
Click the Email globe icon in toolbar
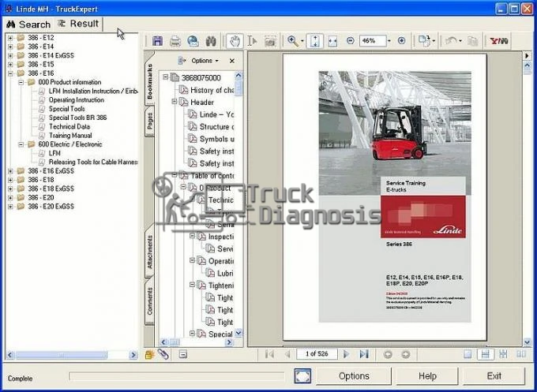193,41
